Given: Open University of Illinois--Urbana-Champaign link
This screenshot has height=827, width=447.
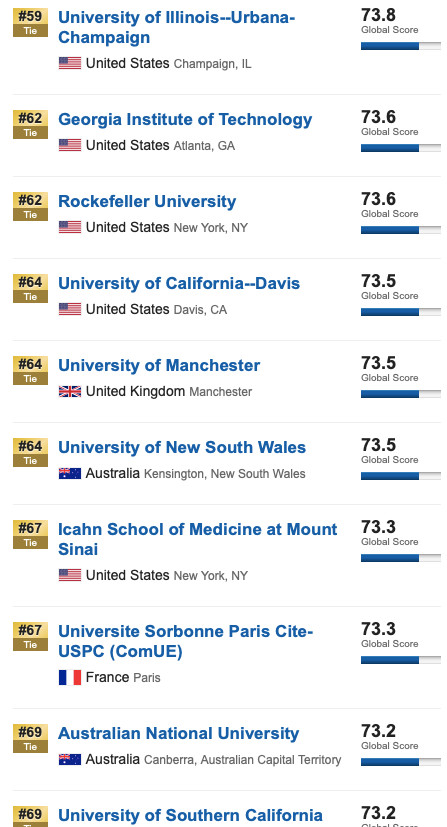Looking at the screenshot, I should [176, 27].
